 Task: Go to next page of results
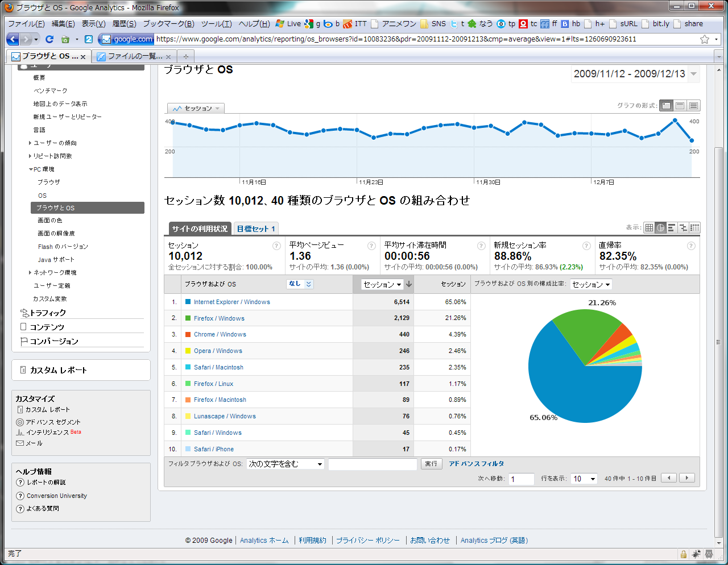pos(687,478)
